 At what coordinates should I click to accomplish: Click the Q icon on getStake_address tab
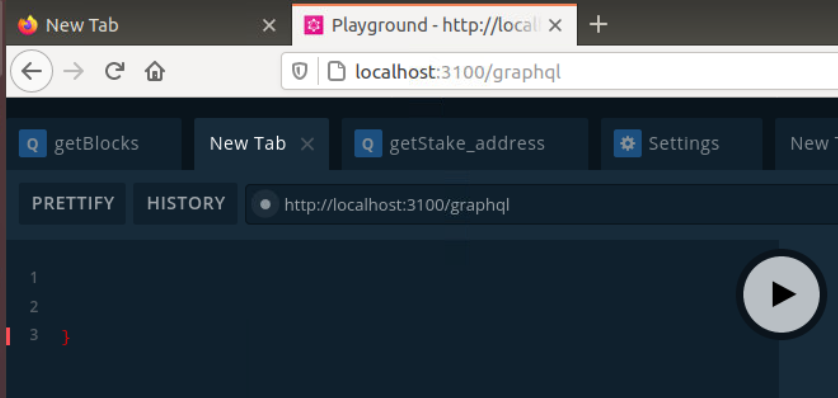pyautogui.click(x=368, y=144)
